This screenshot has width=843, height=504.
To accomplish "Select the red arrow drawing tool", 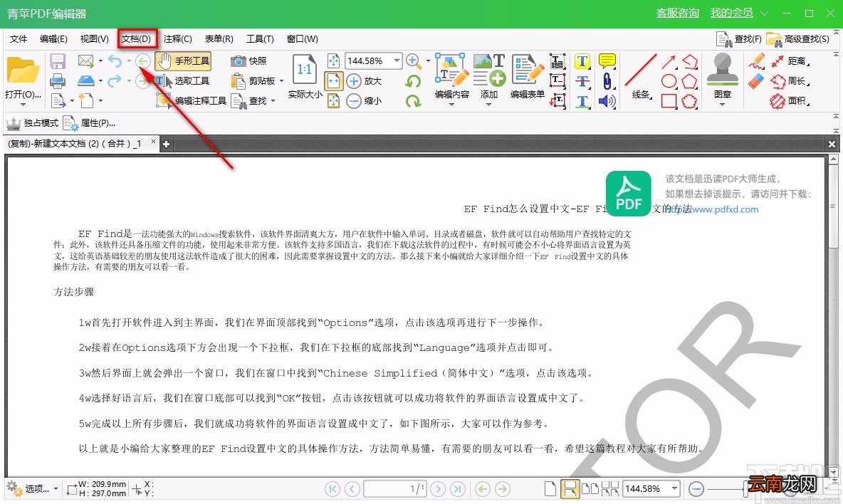I will tap(669, 61).
